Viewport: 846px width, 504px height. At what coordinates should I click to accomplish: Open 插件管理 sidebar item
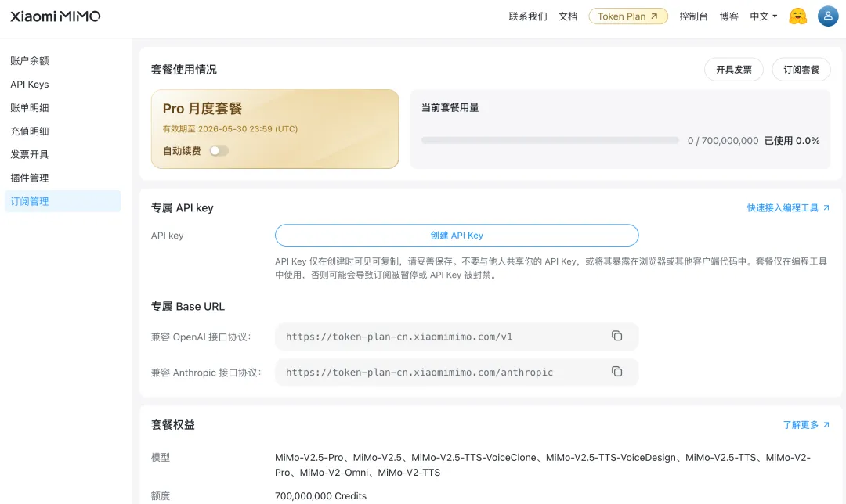click(x=30, y=178)
